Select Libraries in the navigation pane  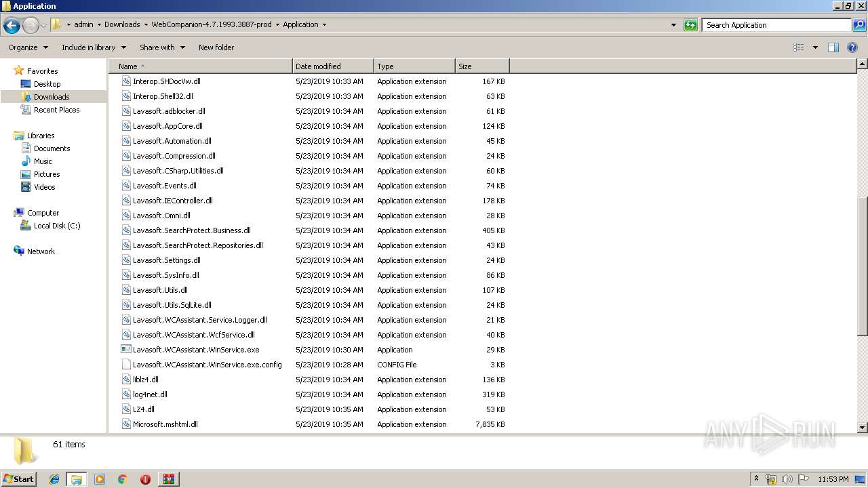click(41, 136)
